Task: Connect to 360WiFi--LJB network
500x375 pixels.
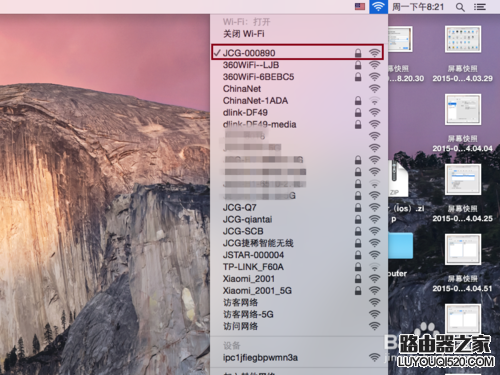Action: [x=299, y=65]
